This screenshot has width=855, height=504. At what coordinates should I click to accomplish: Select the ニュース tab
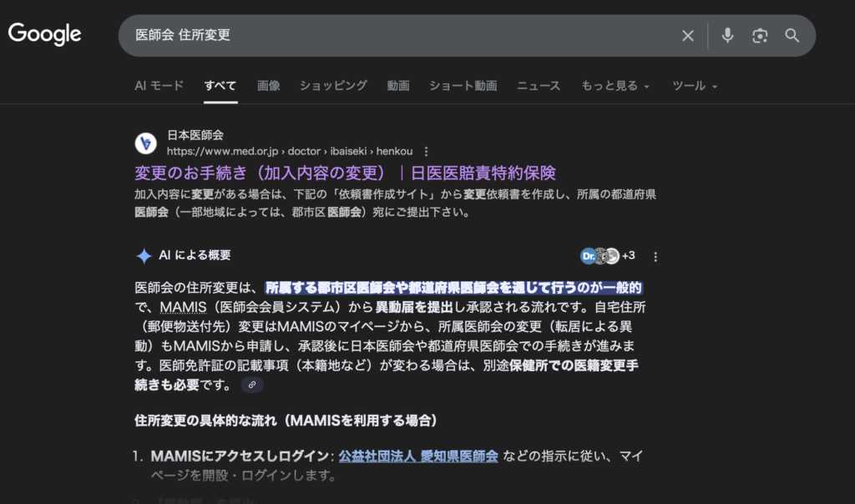tap(538, 85)
